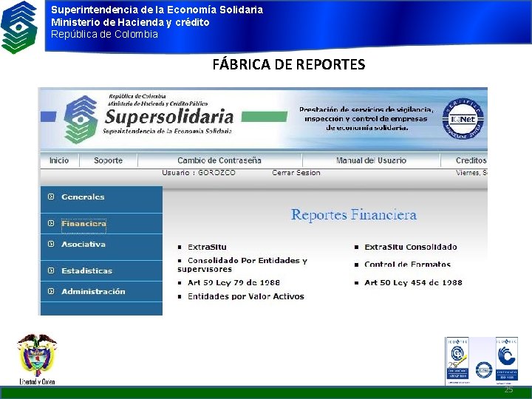This screenshot has width=532, height=399.
Task: Open the ExtraSitu report link
Action: (x=207, y=247)
